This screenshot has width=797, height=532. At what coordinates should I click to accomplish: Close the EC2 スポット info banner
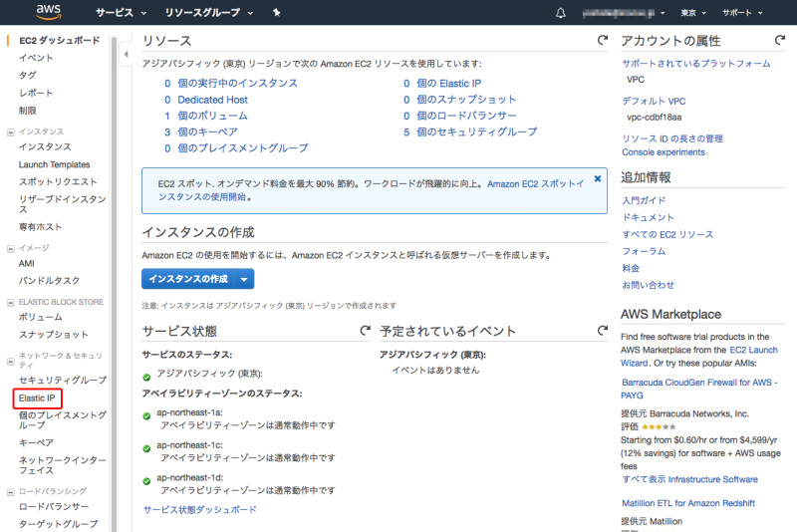point(598,179)
